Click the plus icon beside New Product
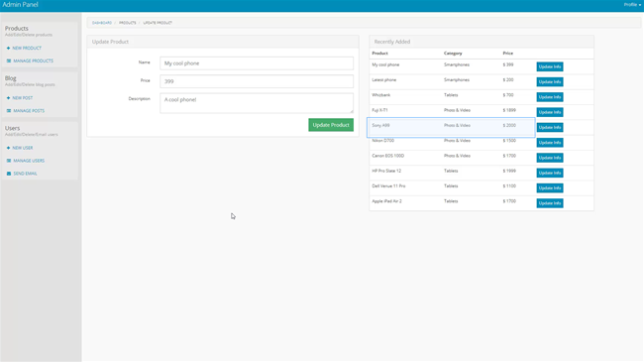644x362 pixels. [8, 49]
